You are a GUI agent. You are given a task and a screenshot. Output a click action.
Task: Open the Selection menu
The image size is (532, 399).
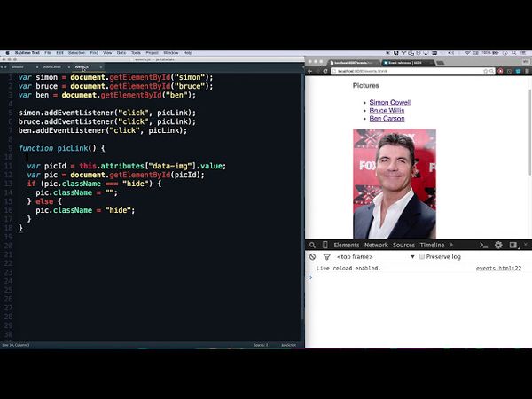pyautogui.click(x=76, y=53)
